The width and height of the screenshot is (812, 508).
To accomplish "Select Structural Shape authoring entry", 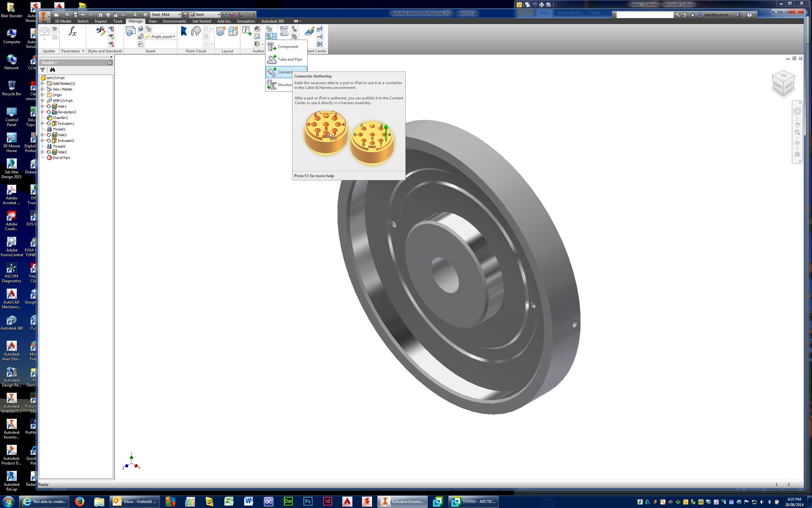I will tap(279, 85).
